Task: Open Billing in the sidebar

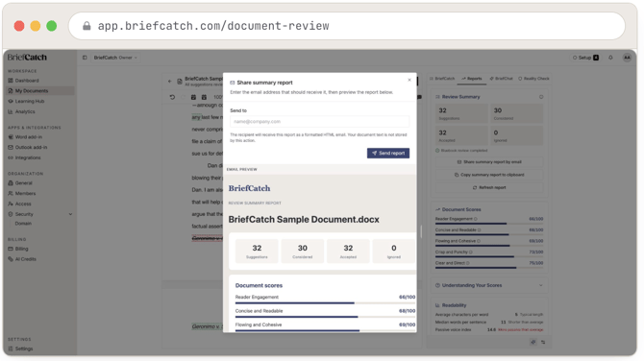Action: pyautogui.click(x=18, y=249)
